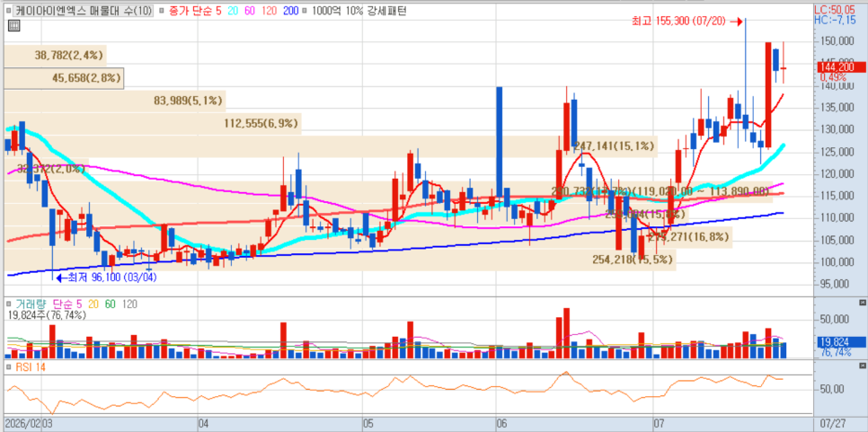Click the red 5-day moving average label
Viewport: 868px width, 432px height.
coord(217,10)
